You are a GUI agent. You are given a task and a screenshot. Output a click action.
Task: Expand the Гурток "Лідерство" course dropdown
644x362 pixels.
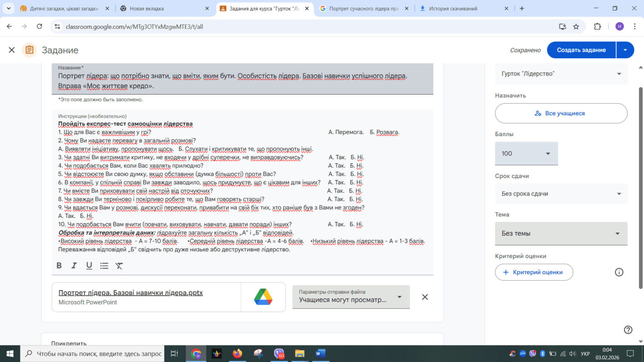tap(561, 74)
